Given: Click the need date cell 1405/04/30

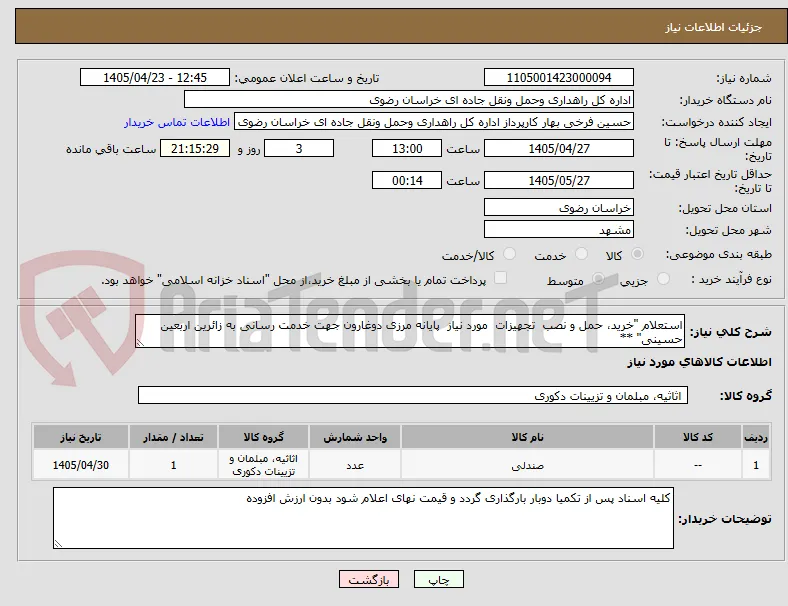Looking at the screenshot, I should [81, 465].
